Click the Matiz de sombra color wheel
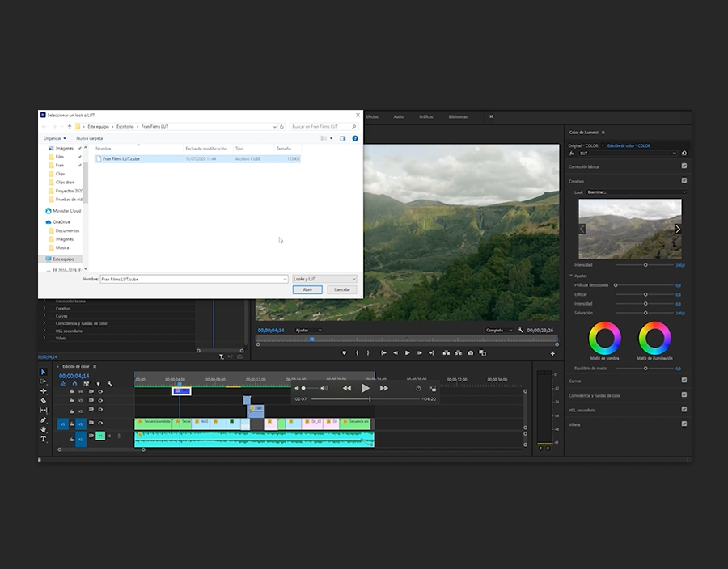This screenshot has height=569, width=728. [604, 337]
